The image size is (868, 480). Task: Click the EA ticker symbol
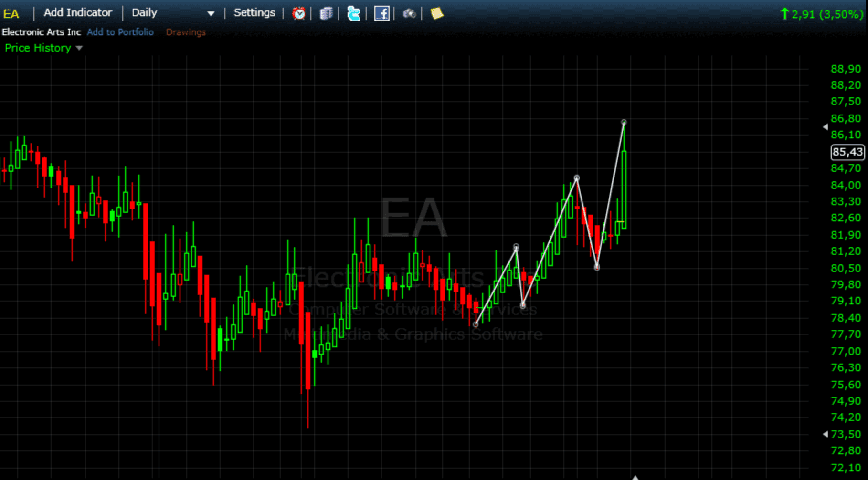click(11, 13)
